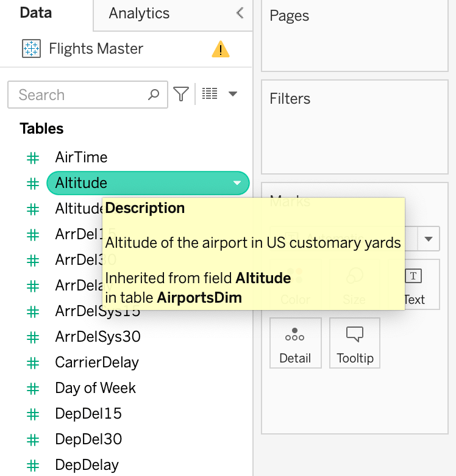Click the Flights Master data source icon
Viewport: 456px width, 476px height.
point(31,49)
